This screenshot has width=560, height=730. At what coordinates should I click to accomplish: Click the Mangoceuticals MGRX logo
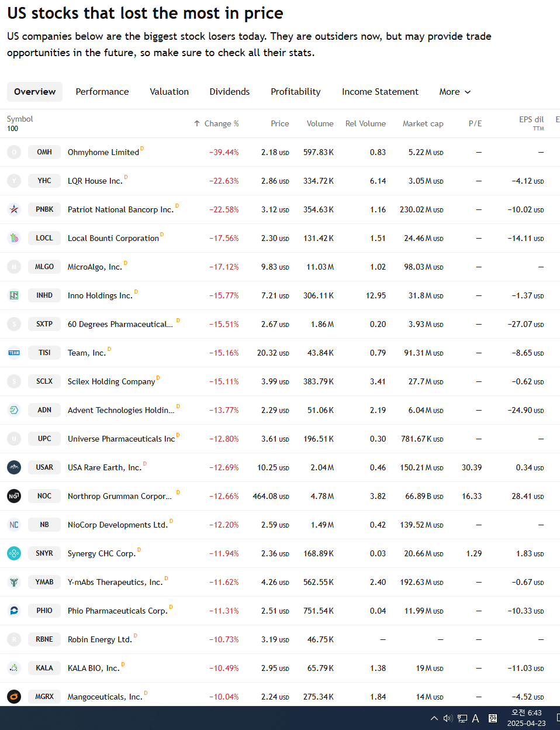[14, 697]
